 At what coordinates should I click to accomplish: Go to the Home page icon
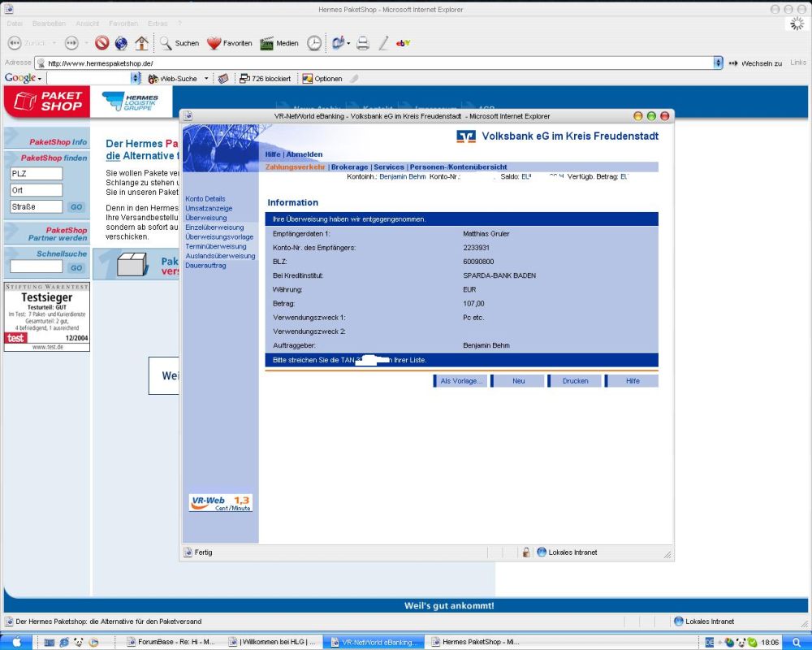[141, 43]
